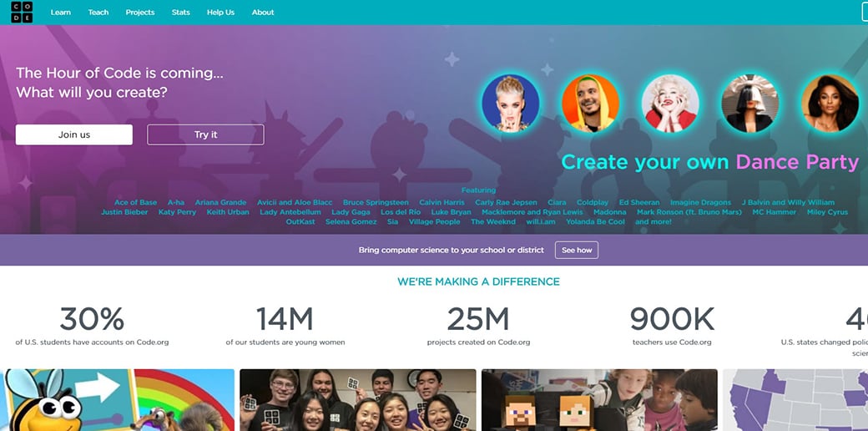Click the rightmost circular artist portrait
The height and width of the screenshot is (431, 868).
pyautogui.click(x=830, y=104)
